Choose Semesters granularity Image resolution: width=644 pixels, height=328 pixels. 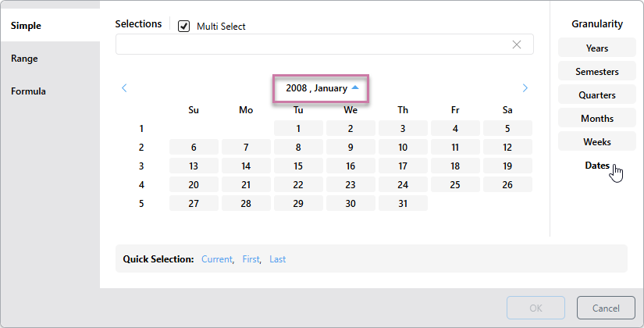click(x=596, y=72)
